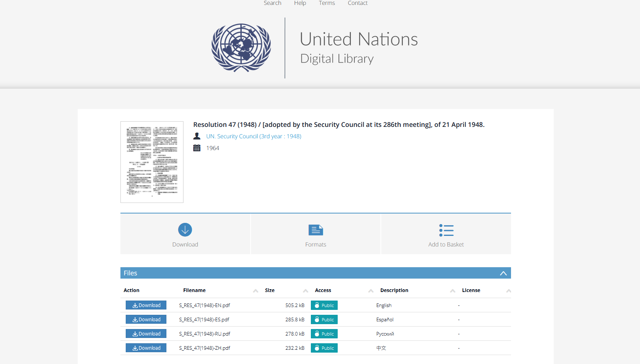Viewport: 640px width, 364px height.
Task: Click the Public access badge for RU.pdf
Action: click(x=324, y=334)
